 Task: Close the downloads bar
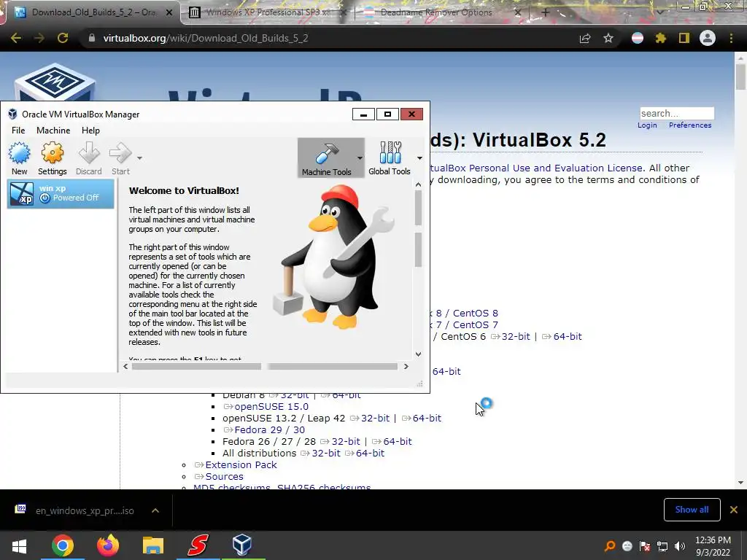coord(734,510)
